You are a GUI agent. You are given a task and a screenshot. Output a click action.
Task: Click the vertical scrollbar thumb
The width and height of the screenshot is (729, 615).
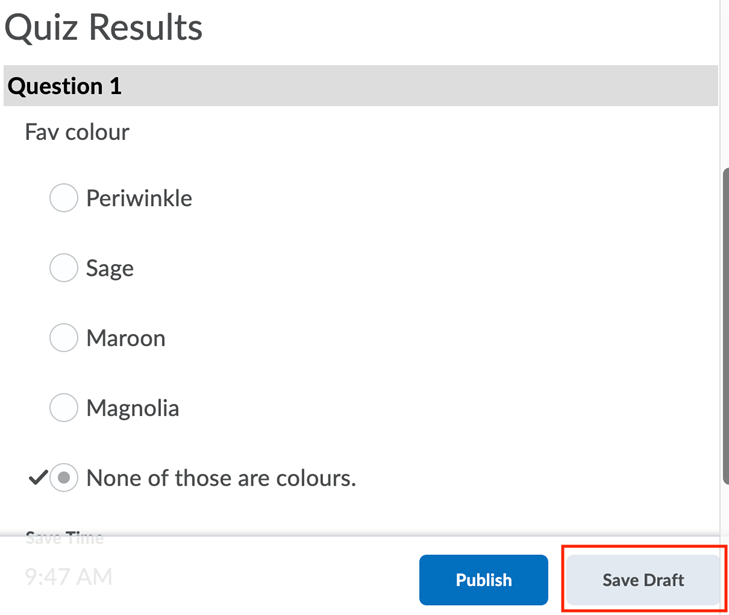[x=724, y=320]
